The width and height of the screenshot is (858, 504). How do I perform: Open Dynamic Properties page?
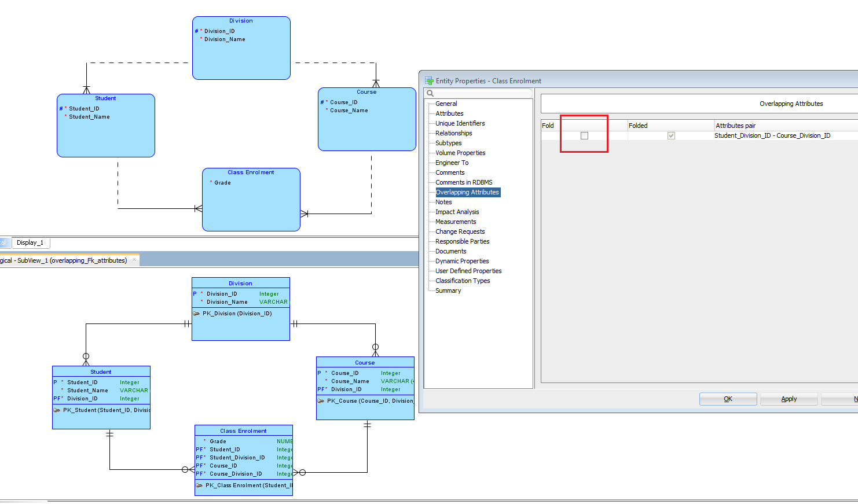click(x=462, y=261)
